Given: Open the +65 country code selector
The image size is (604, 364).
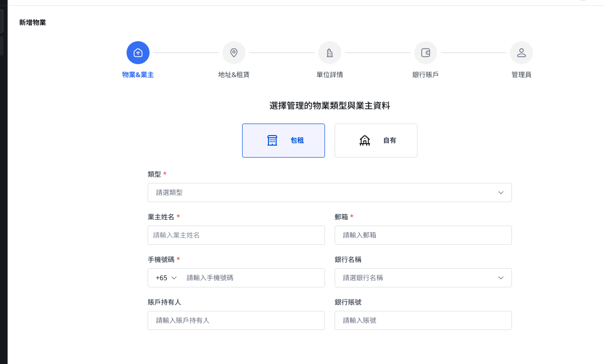Looking at the screenshot, I should [166, 278].
